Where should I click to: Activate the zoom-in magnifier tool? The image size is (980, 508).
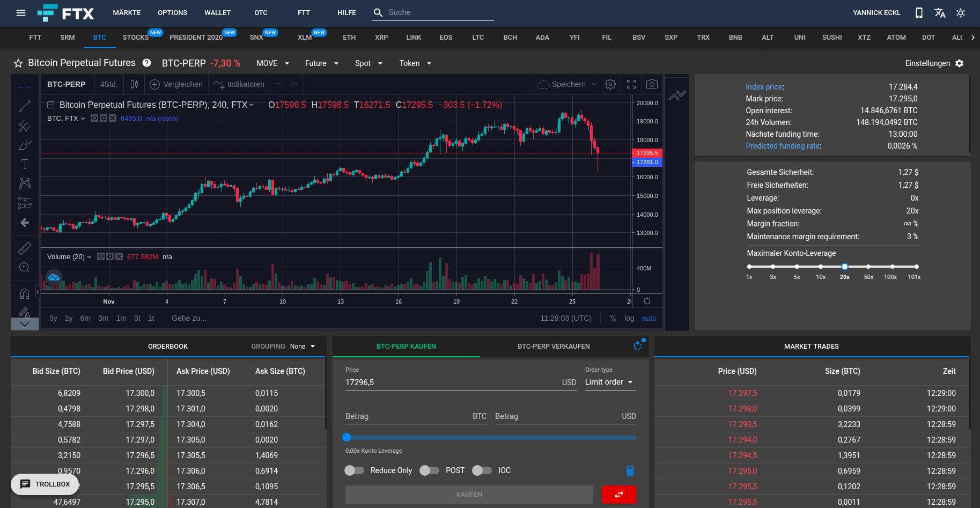pyautogui.click(x=25, y=267)
